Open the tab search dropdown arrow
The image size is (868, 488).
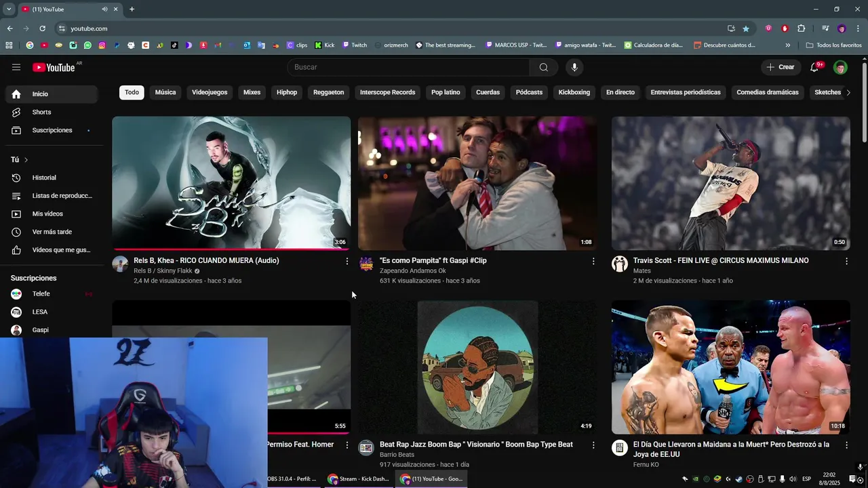click(9, 9)
